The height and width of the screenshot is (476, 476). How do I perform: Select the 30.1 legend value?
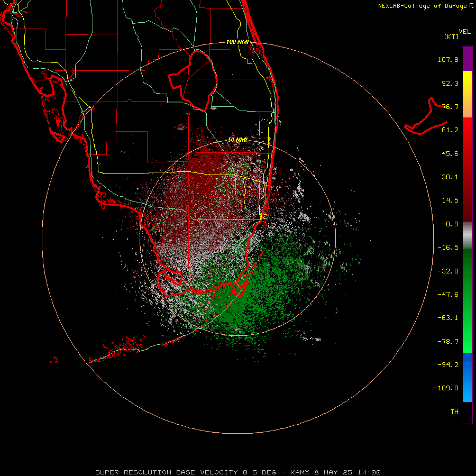click(450, 177)
